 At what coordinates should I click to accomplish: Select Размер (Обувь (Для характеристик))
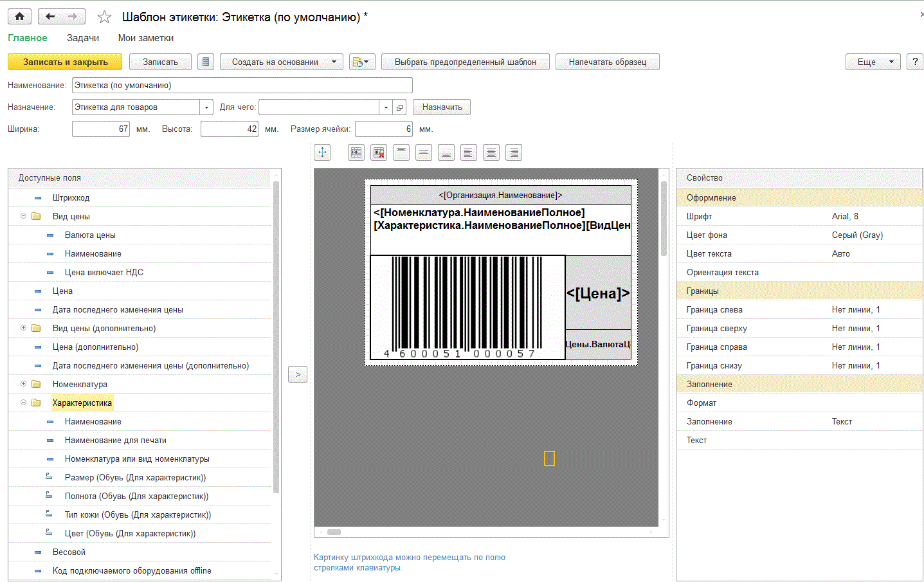coord(135,477)
